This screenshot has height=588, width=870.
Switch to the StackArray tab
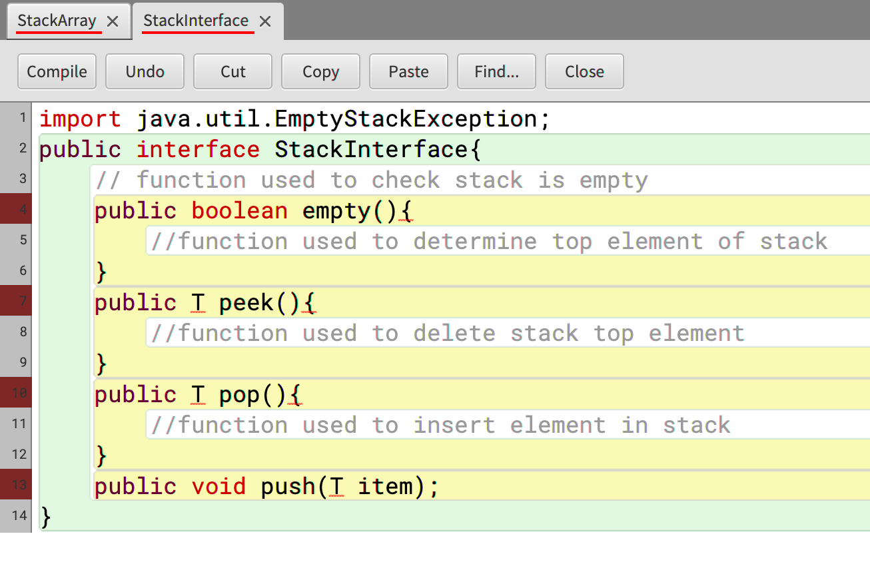pos(57,21)
